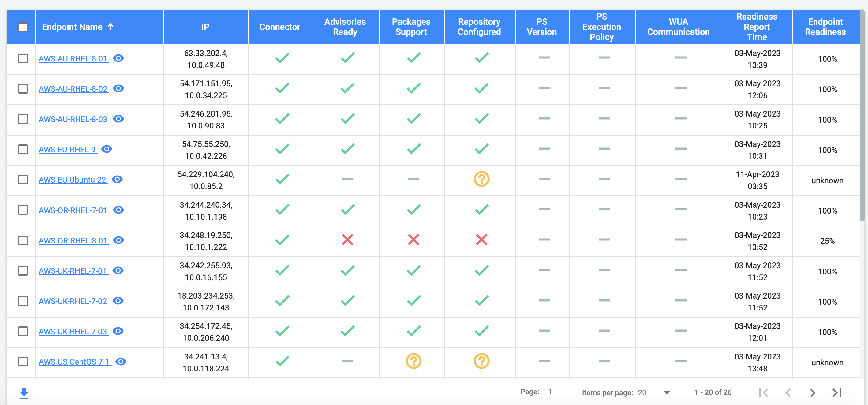This screenshot has width=868, height=405.
Task: Open the AWS-AU-RHEL-8-01 endpoint link
Action: 72,58
